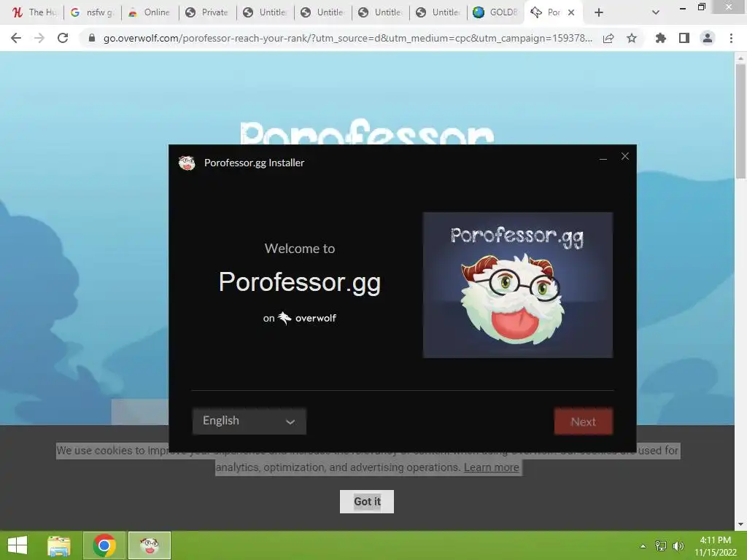Open Chrome three-dot menu
Image resolution: width=747 pixels, height=560 pixels.
[x=731, y=38]
